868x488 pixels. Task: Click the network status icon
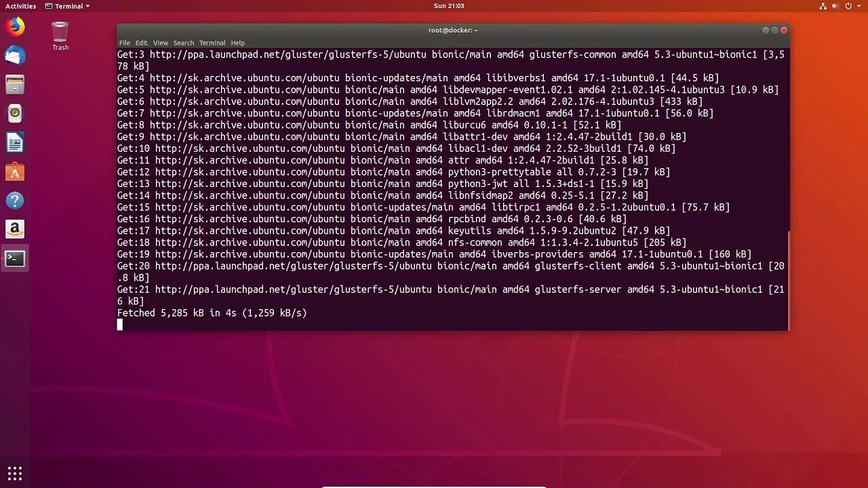(823, 6)
